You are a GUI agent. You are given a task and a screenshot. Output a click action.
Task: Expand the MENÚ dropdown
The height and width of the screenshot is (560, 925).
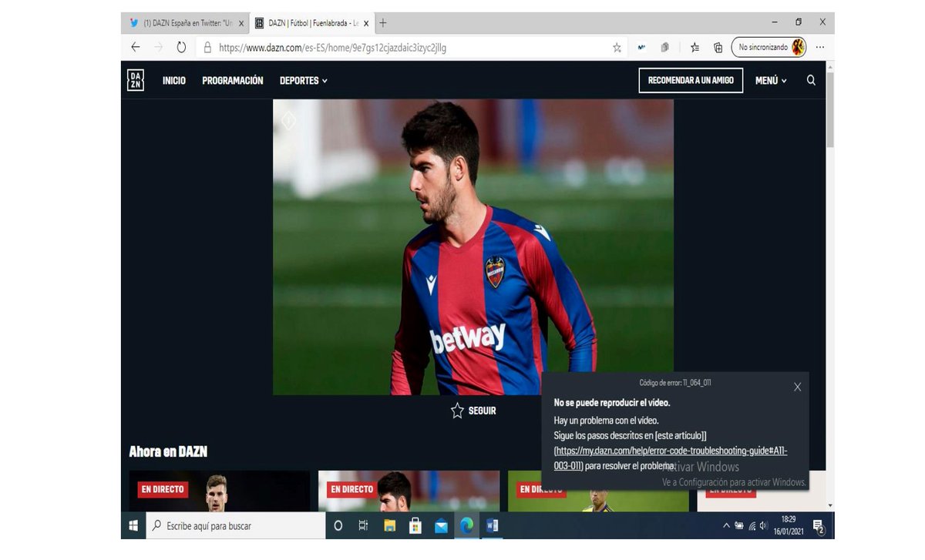(771, 80)
